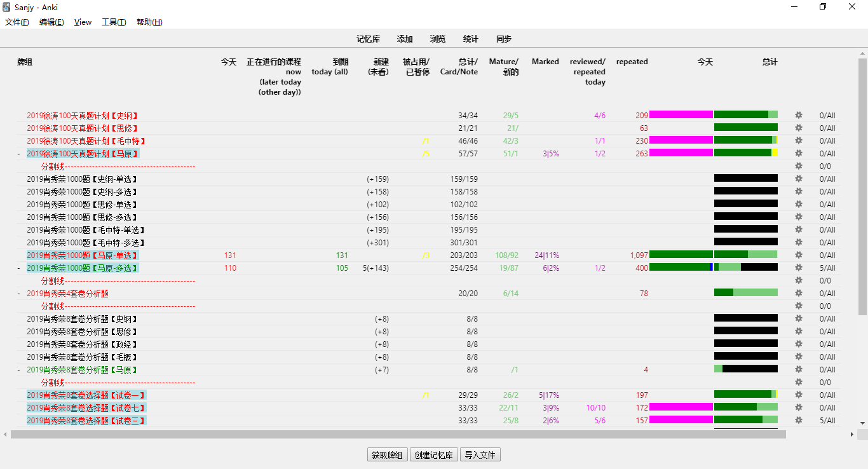868x469 pixels.
Task: Click Marked value 24|11%
Action: [546, 255]
